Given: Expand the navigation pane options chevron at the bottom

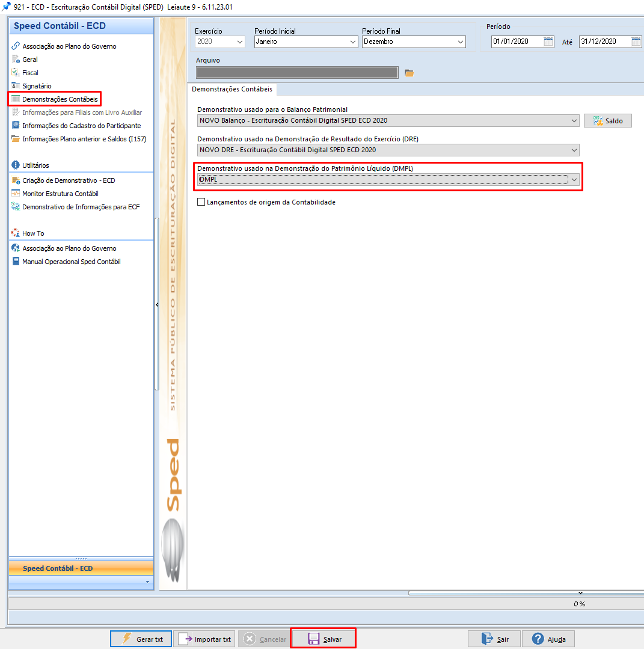Looking at the screenshot, I should (148, 582).
